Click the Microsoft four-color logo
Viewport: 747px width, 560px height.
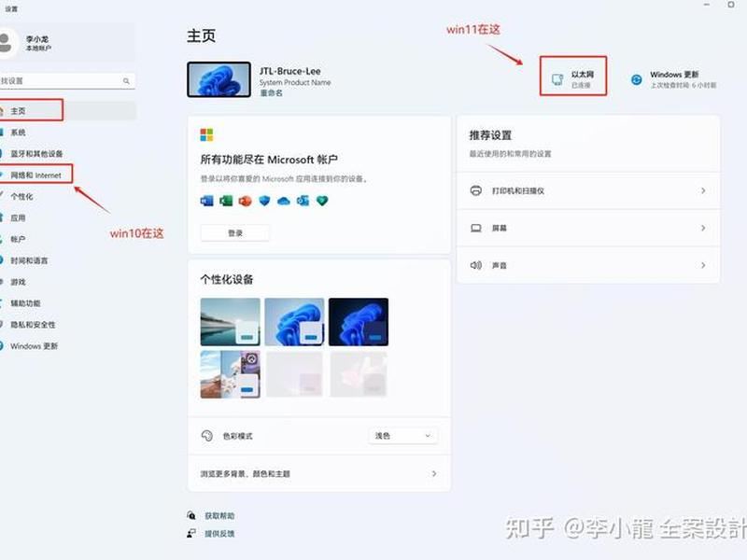point(206,134)
